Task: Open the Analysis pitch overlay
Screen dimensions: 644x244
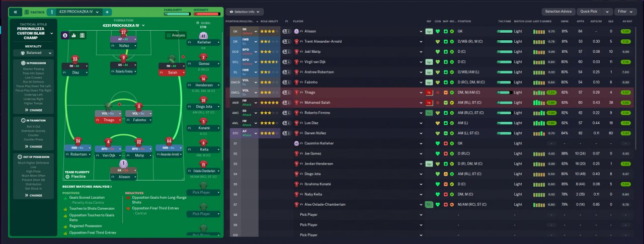Action: coord(176,35)
